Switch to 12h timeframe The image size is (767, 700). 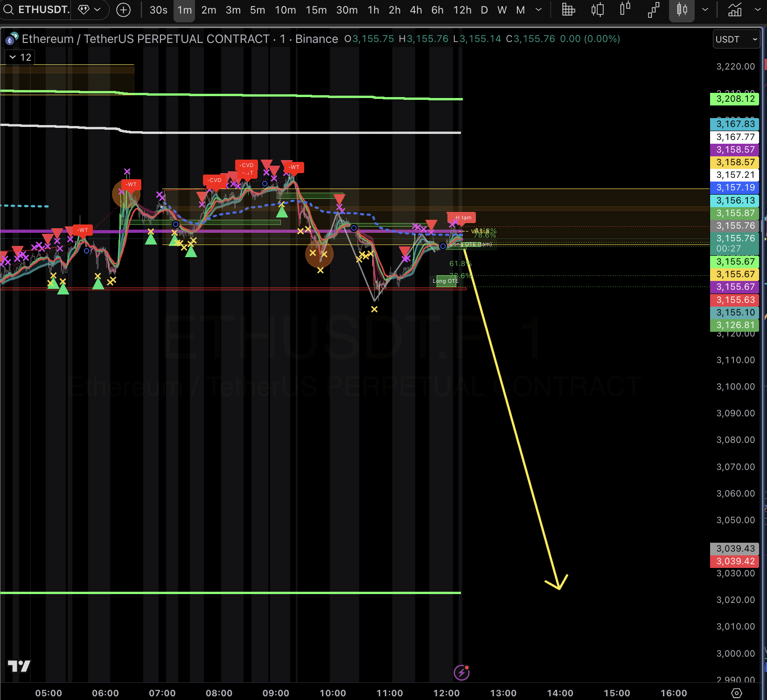462,10
